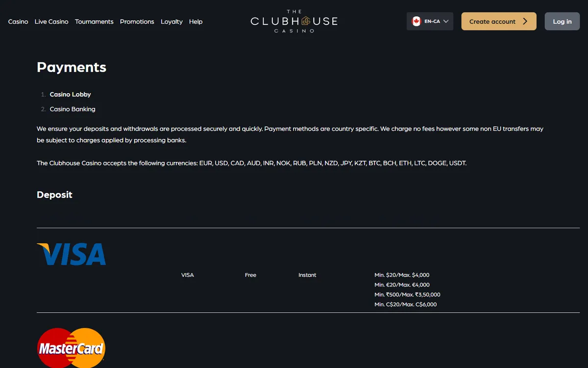Click the Min. €20/Max. €4,000 limit

pos(402,285)
